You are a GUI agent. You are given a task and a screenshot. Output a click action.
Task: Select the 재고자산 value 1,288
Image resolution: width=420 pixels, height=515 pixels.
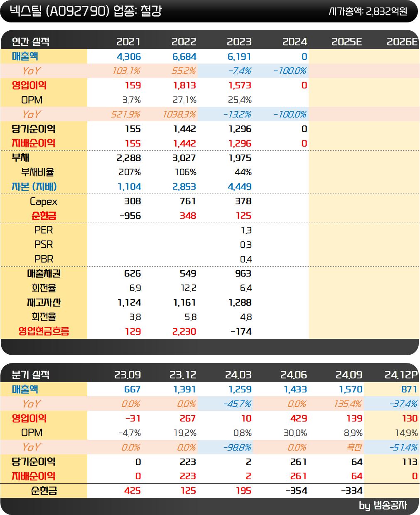(240, 303)
